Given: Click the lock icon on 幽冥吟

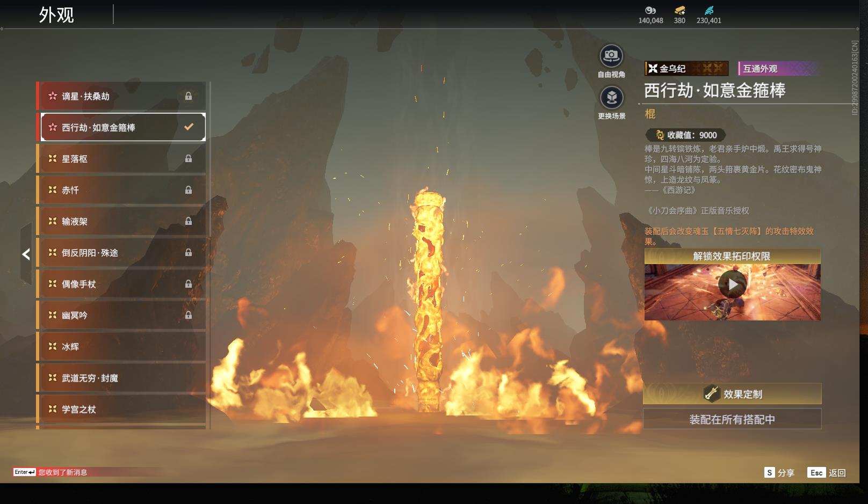Looking at the screenshot, I should [x=189, y=315].
